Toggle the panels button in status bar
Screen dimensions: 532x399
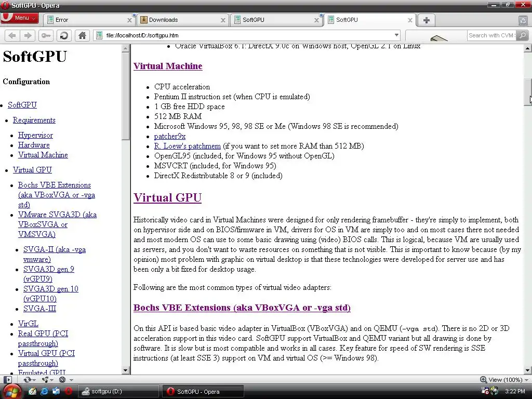(8, 380)
